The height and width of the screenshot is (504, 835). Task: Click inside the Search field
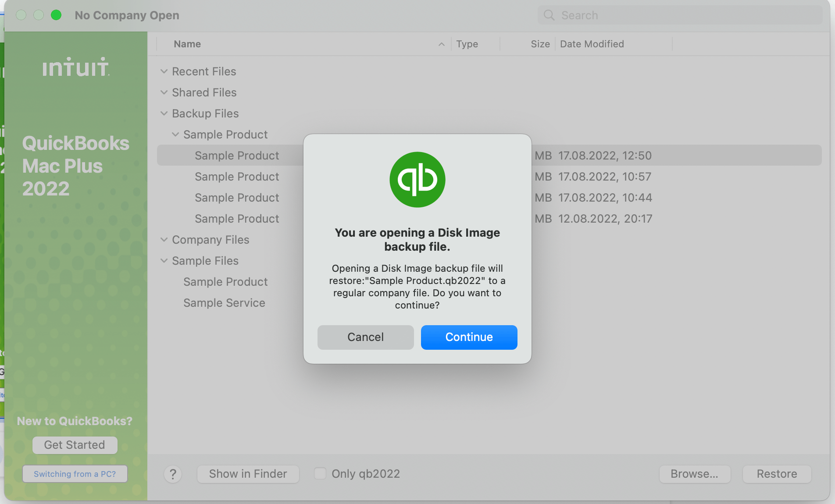tap(614, 15)
